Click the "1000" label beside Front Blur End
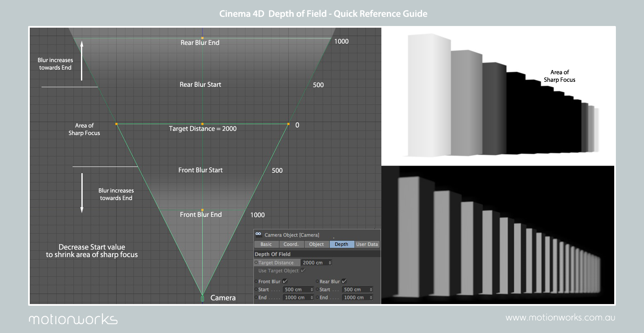 pos(258,215)
